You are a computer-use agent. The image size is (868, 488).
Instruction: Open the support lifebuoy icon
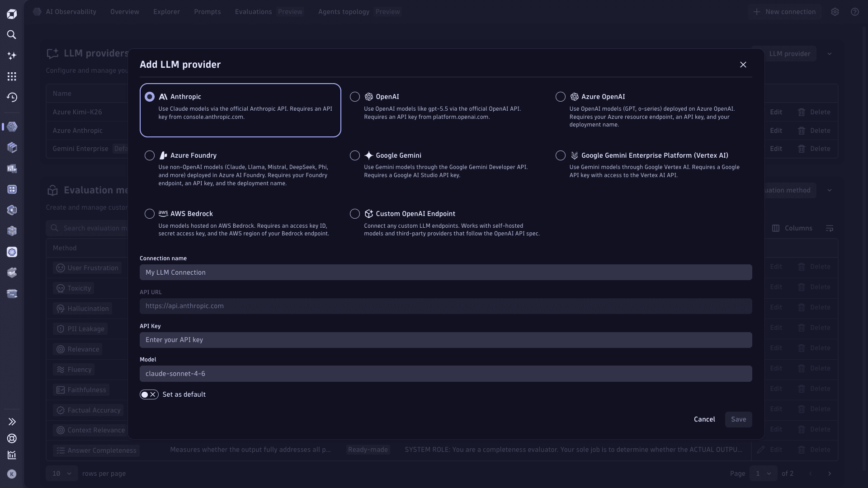(12, 438)
